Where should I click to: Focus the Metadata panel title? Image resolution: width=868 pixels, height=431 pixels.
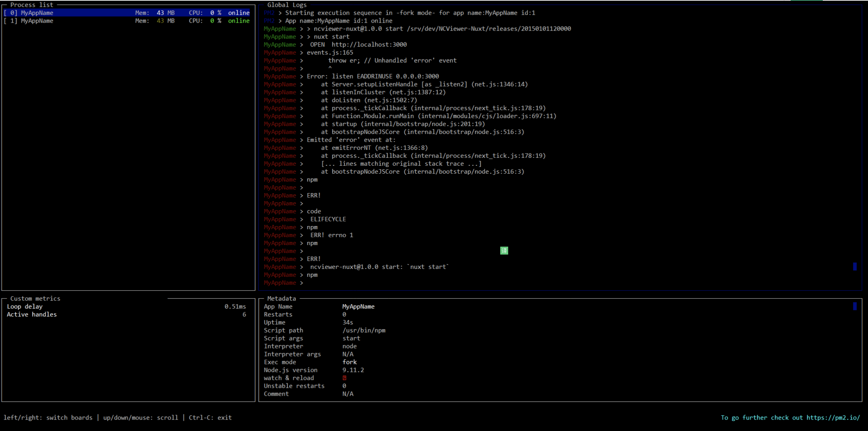point(281,299)
